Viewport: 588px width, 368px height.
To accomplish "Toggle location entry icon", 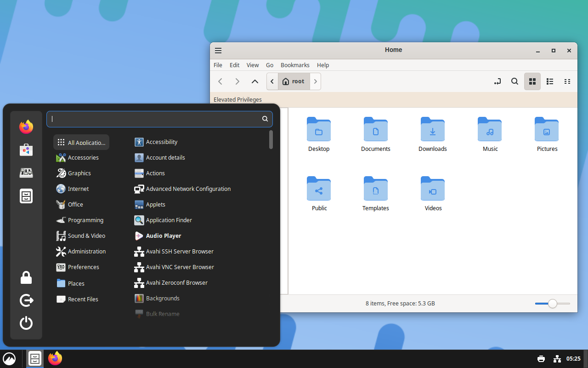I will (x=498, y=81).
